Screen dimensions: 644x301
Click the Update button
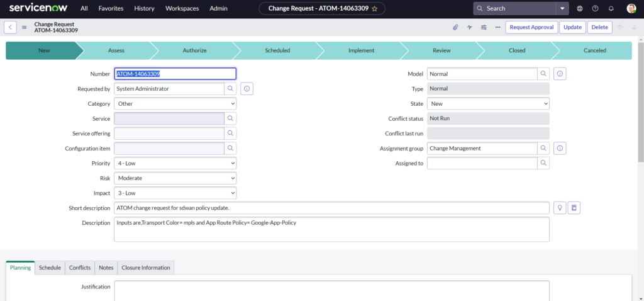pos(572,28)
